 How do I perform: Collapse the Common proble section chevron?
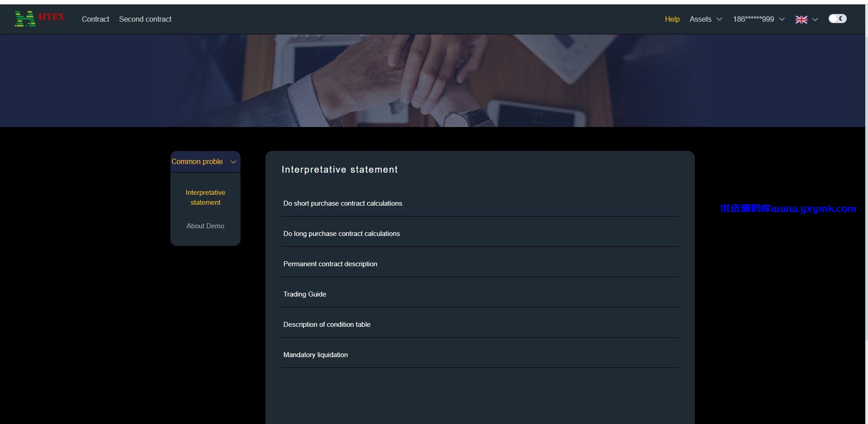click(x=233, y=162)
